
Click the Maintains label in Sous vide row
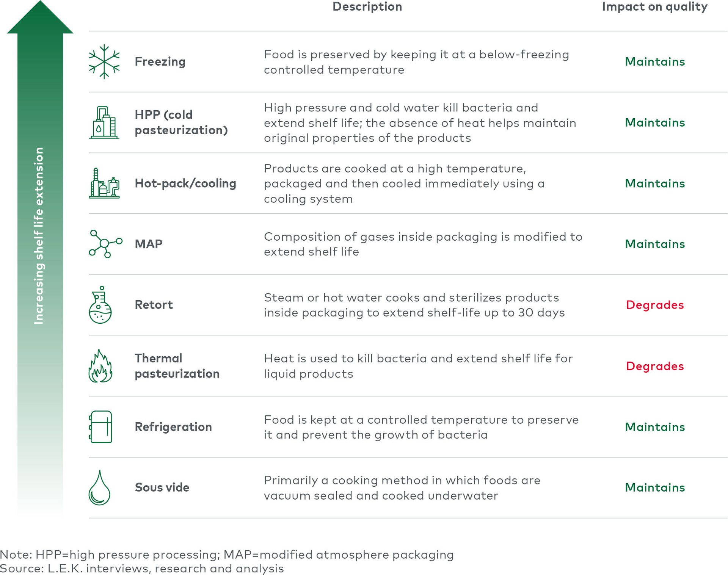pos(655,487)
